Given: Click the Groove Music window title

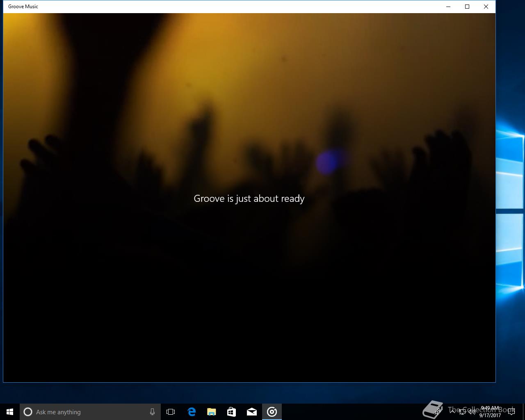Looking at the screenshot, I should coord(23,7).
